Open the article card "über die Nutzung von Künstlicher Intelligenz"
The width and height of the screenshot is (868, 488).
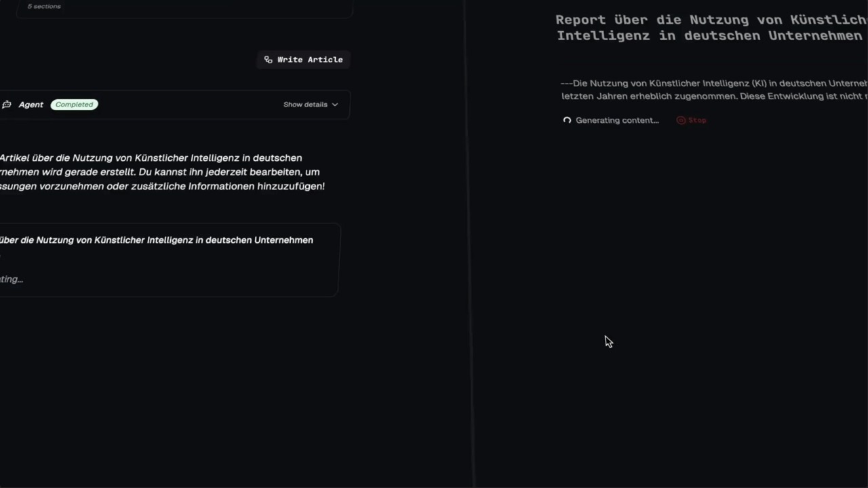pos(169,260)
